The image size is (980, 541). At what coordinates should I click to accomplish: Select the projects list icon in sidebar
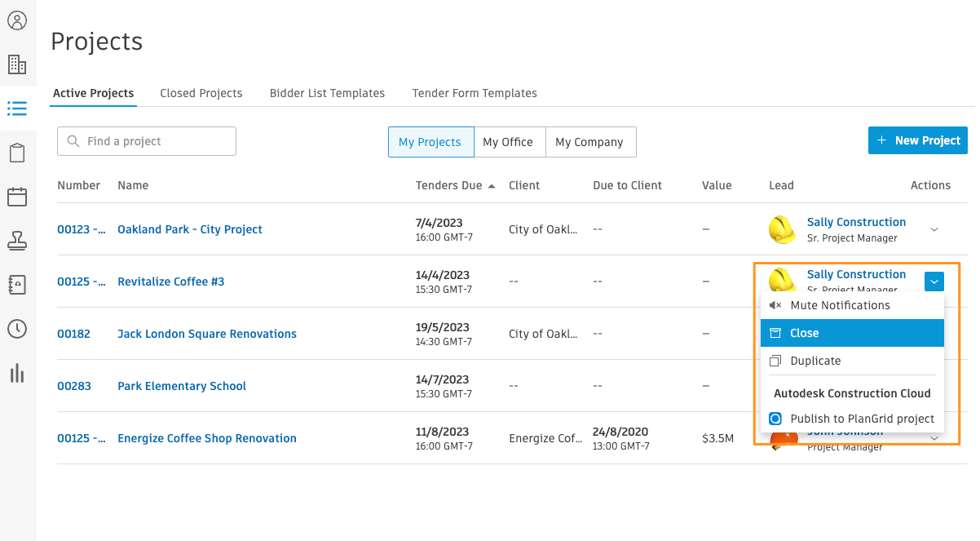coord(17,108)
